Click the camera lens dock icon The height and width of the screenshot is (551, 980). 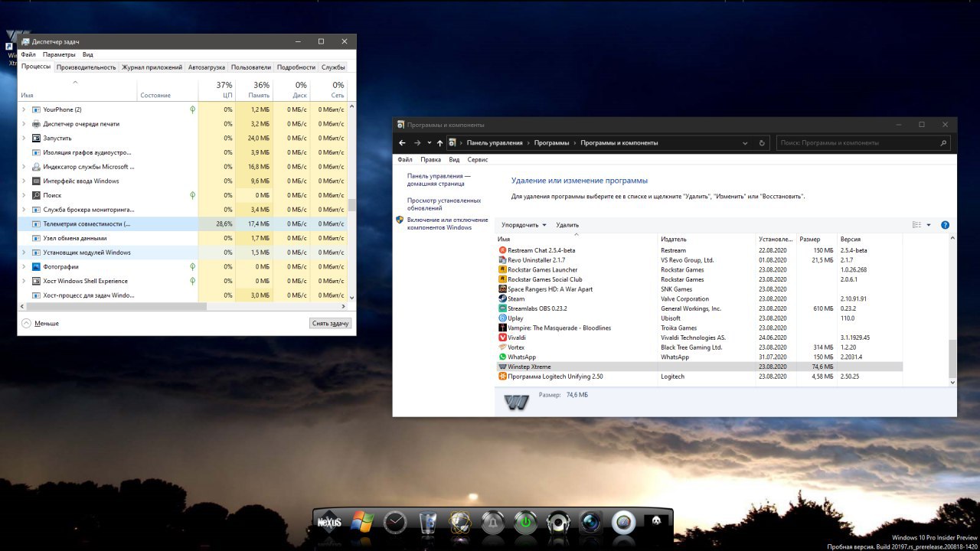[x=590, y=523]
